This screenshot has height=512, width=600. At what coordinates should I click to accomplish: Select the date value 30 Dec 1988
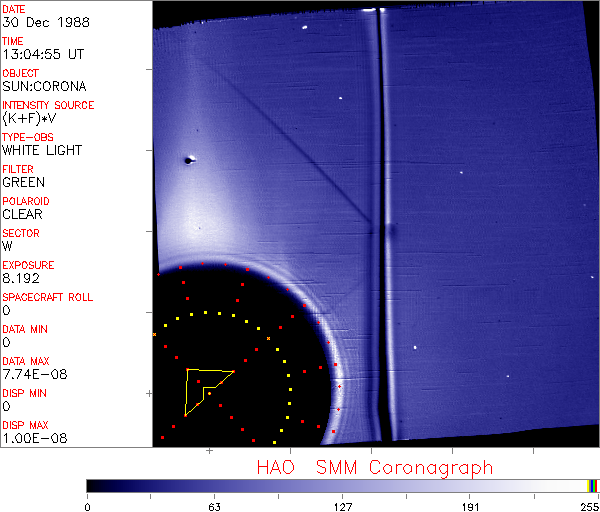[46, 22]
